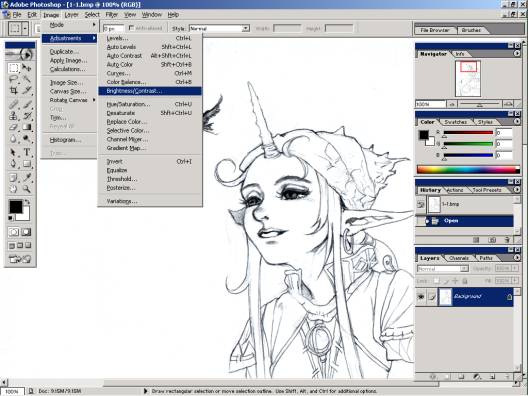The height and width of the screenshot is (396, 528).
Task: Open the Color panel options arrow
Action: pos(517,122)
